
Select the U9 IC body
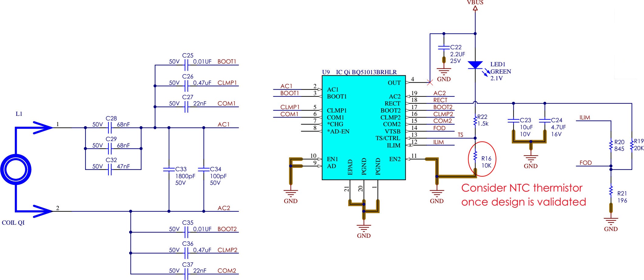click(x=364, y=128)
